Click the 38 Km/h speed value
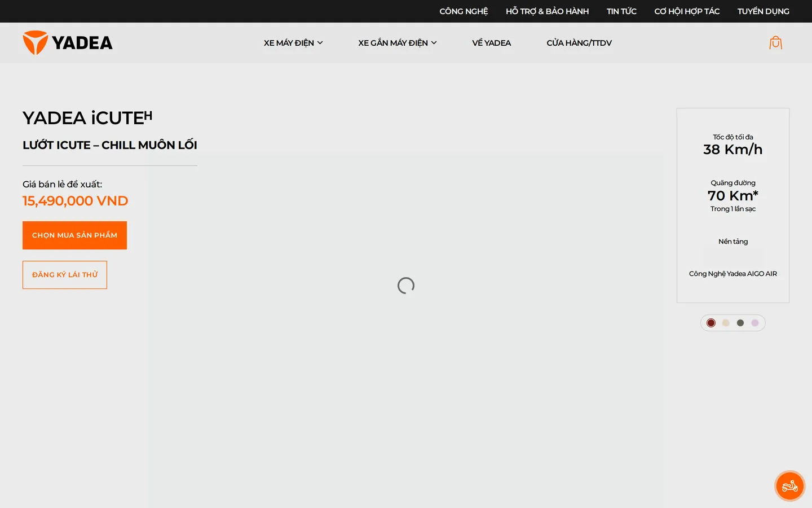The height and width of the screenshot is (508, 812). pyautogui.click(x=732, y=150)
